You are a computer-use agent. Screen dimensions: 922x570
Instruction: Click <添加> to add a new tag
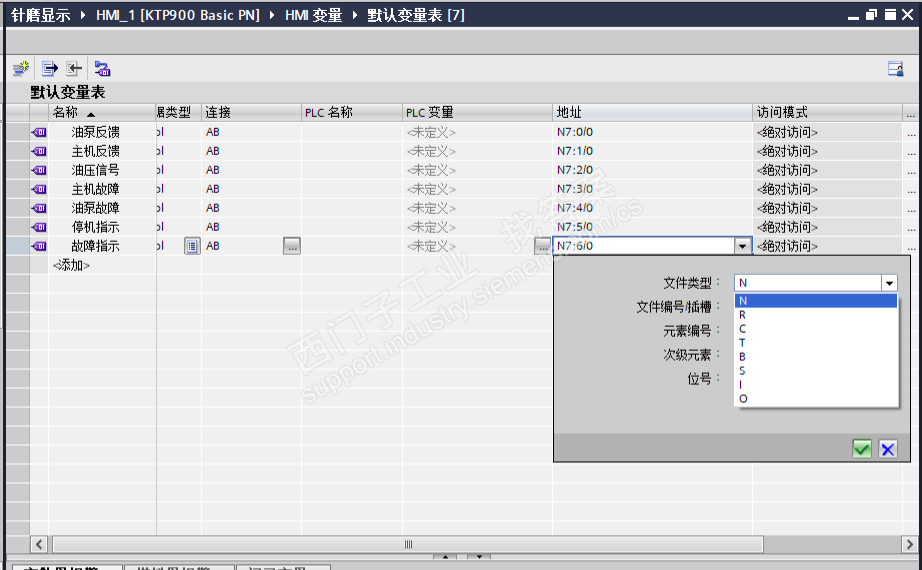(x=71, y=265)
